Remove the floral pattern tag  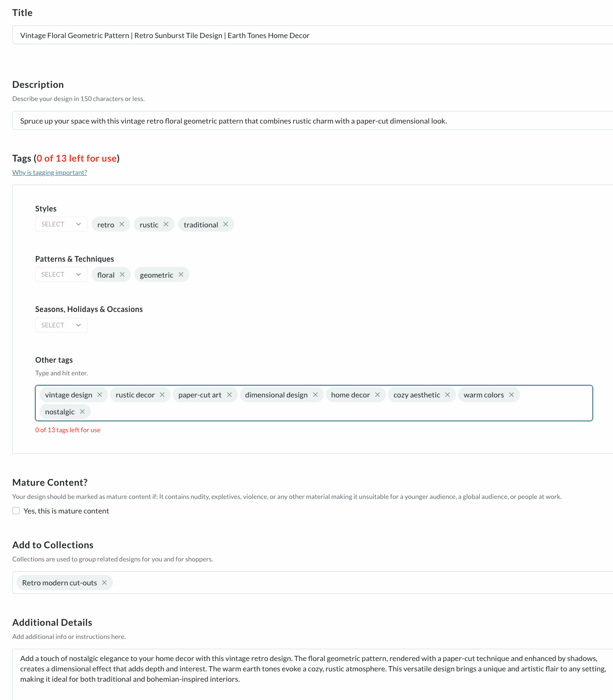[122, 274]
